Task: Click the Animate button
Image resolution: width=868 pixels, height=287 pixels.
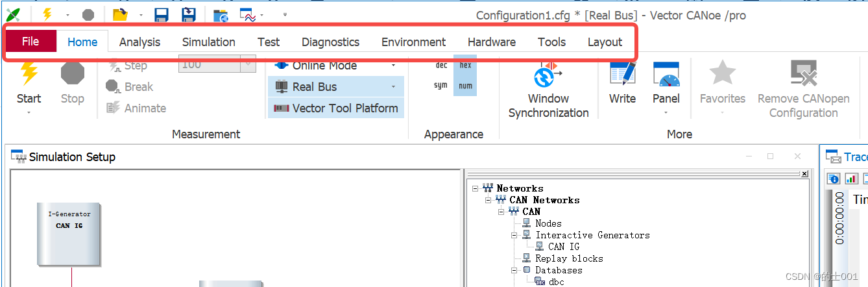Action: click(x=136, y=108)
